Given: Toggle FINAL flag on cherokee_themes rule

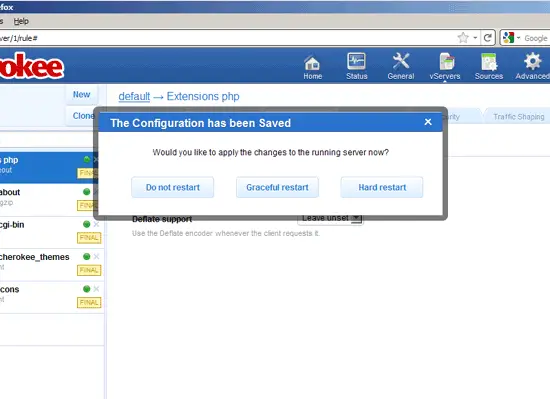Looking at the screenshot, I should point(89,270).
